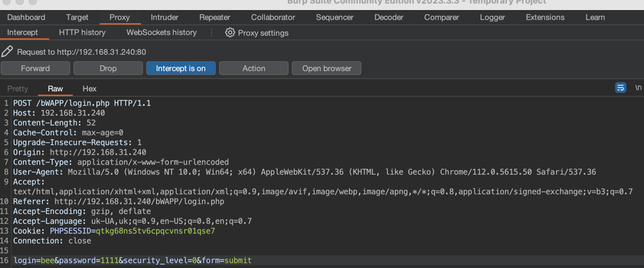Click the Content-Length: 52 header
The height and width of the screenshot is (268, 644).
(x=54, y=123)
